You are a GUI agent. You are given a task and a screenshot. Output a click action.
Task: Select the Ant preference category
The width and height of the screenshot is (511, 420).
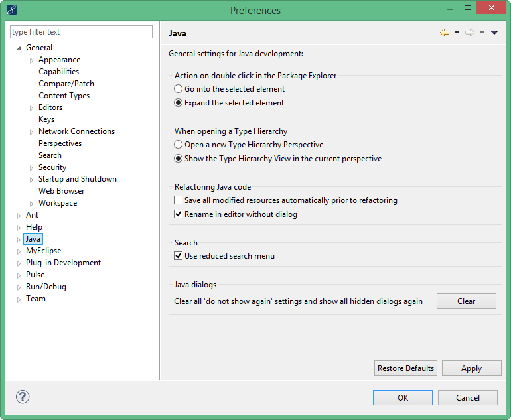[x=32, y=215]
